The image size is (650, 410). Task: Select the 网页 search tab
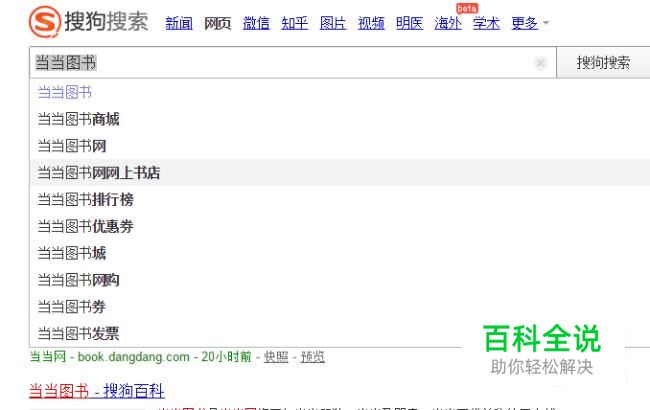click(217, 23)
